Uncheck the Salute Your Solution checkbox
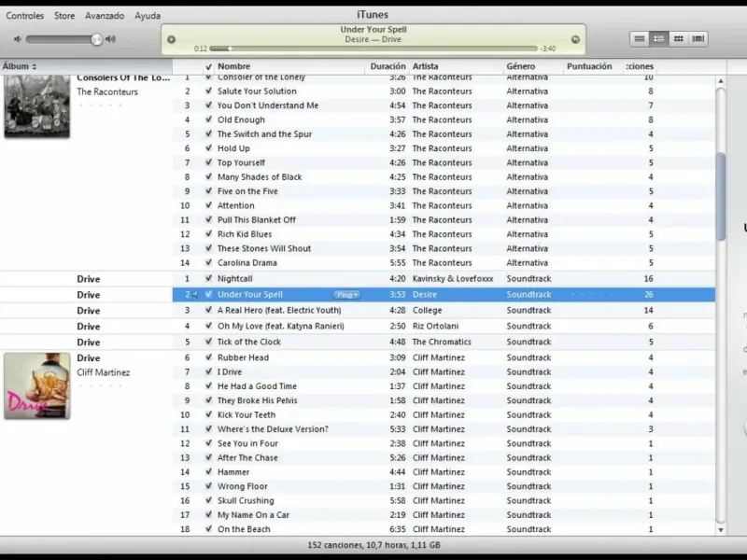Viewport: 747px width, 560px height. tap(208, 91)
